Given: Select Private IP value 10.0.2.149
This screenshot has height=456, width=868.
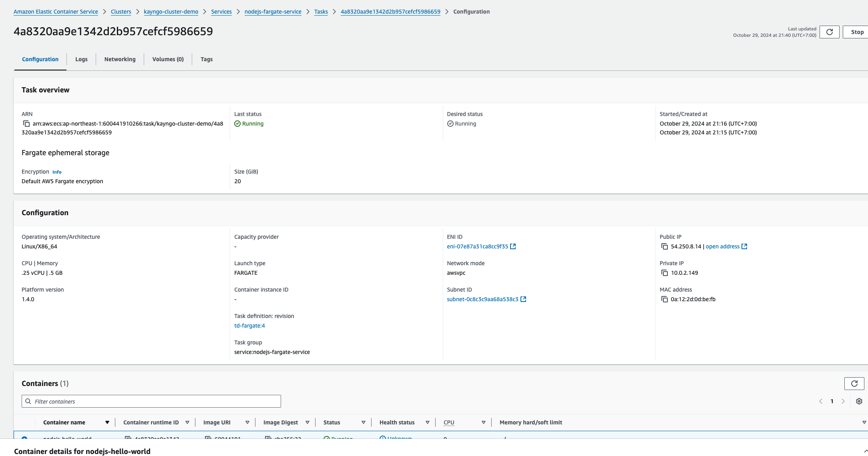Looking at the screenshot, I should pyautogui.click(x=684, y=273).
